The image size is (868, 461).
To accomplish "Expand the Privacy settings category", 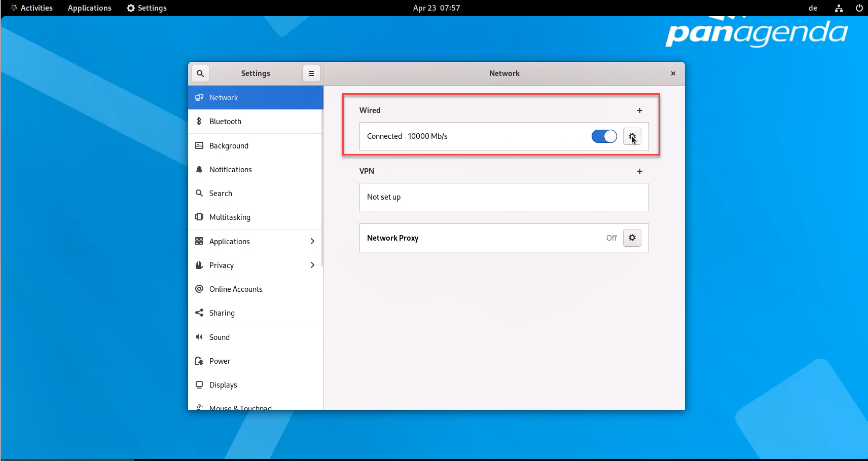I will [256, 265].
